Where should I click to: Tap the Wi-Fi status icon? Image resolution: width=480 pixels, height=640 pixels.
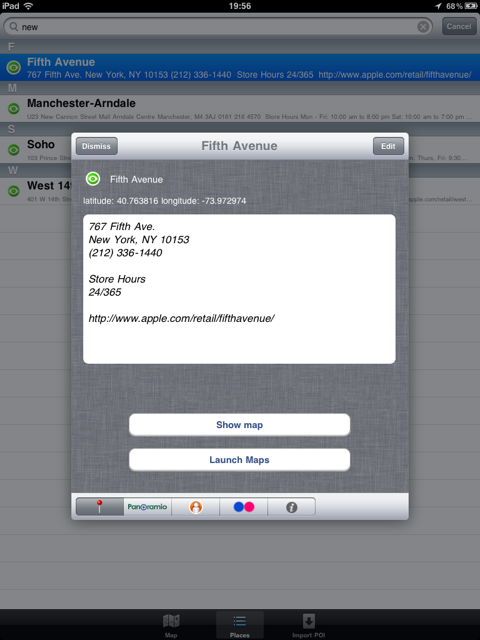click(x=29, y=6)
